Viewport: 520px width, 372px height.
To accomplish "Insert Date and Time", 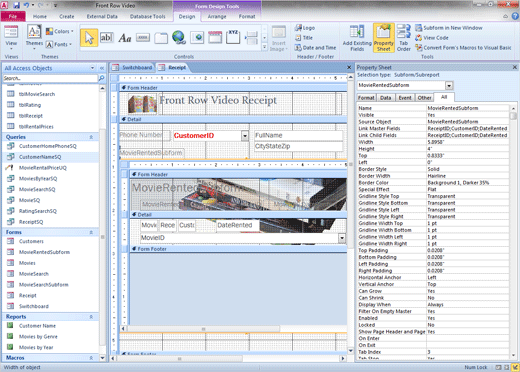I will point(315,48).
